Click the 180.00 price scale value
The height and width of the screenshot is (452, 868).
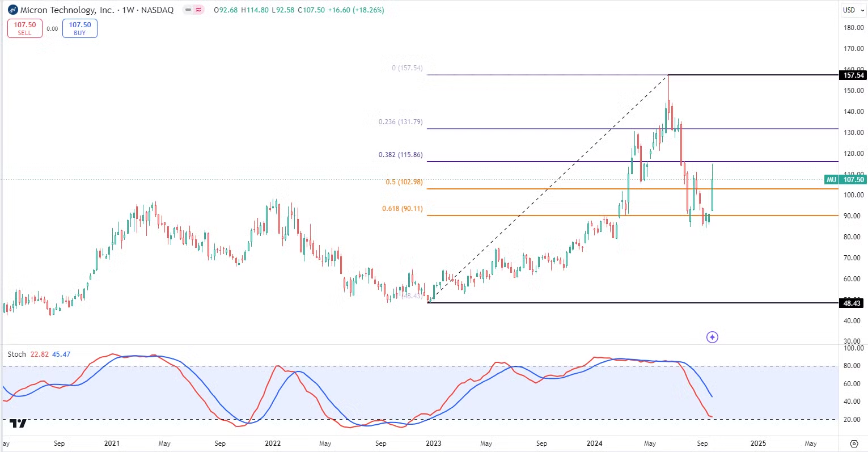point(853,28)
